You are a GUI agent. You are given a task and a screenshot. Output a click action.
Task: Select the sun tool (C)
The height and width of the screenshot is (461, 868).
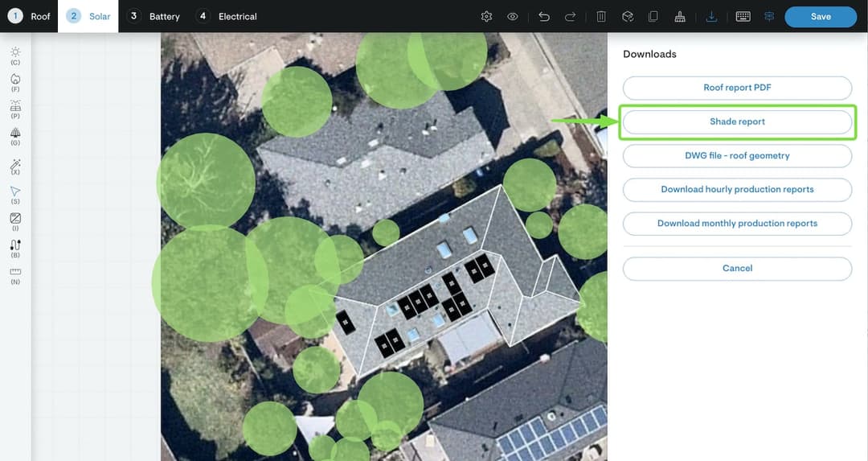pos(15,53)
